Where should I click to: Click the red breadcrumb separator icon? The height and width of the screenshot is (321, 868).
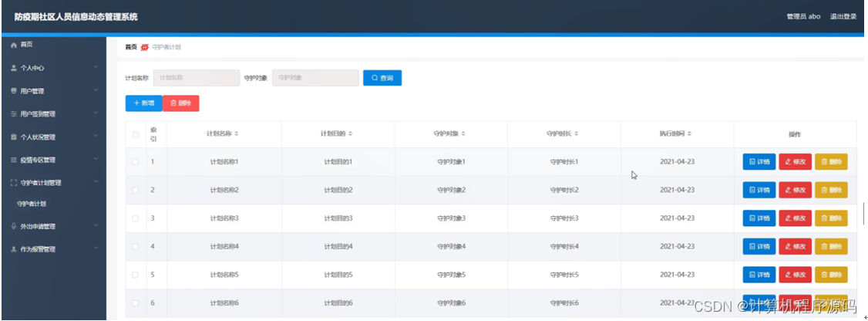pos(144,47)
